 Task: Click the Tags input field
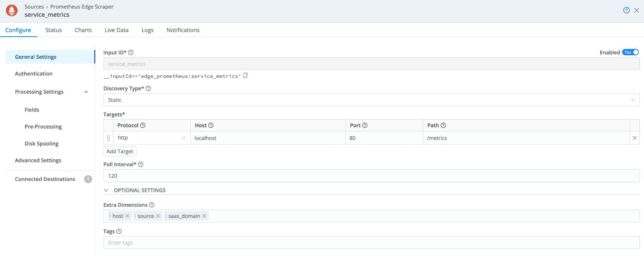pos(371,243)
